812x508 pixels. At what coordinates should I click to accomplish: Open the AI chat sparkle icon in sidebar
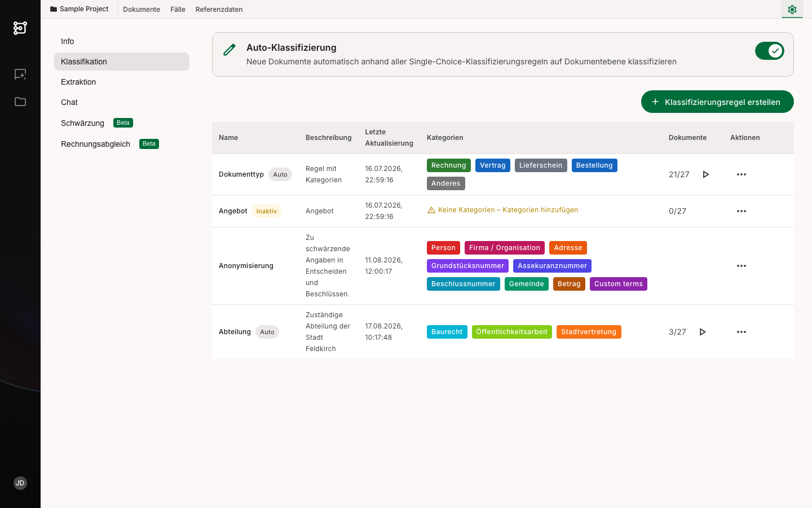(x=20, y=75)
